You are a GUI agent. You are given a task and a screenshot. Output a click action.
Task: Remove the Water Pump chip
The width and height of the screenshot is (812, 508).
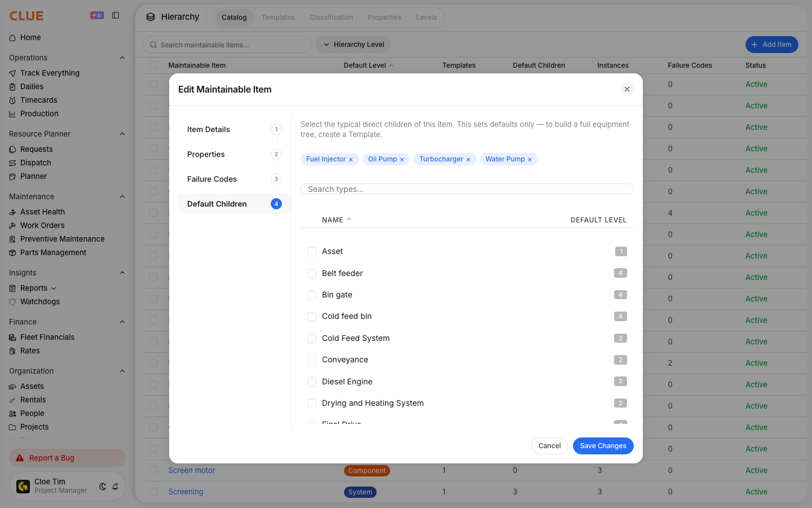pyautogui.click(x=529, y=160)
